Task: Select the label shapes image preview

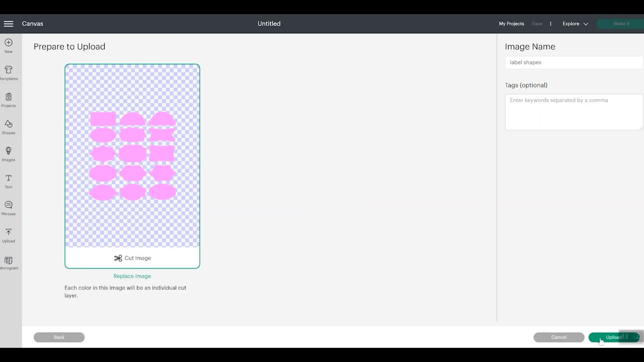Action: 132,156
